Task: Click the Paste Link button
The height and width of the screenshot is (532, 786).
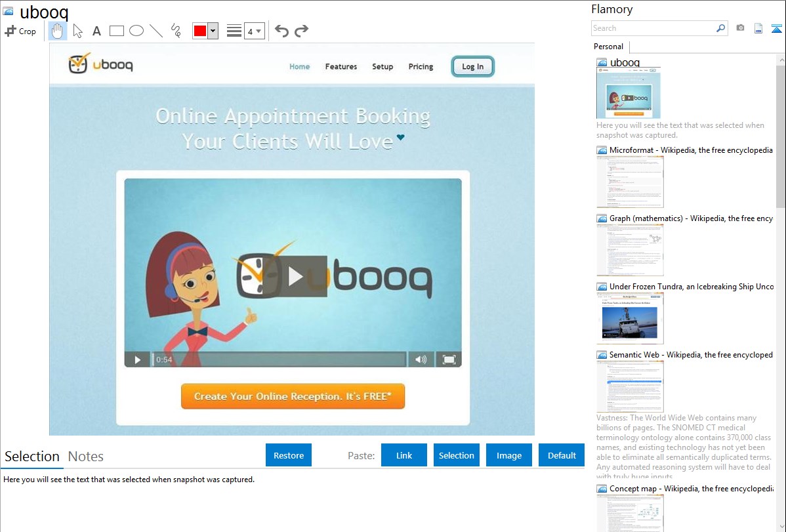Action: (x=404, y=455)
